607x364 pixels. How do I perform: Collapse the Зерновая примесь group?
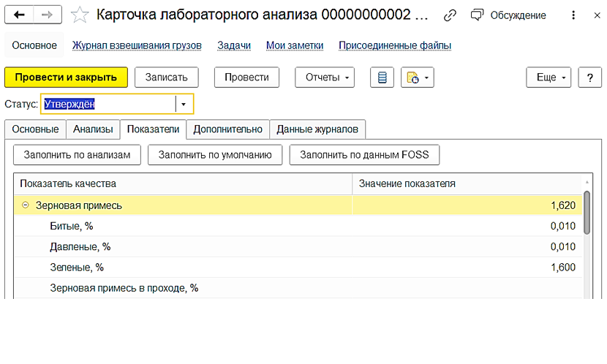(25, 205)
